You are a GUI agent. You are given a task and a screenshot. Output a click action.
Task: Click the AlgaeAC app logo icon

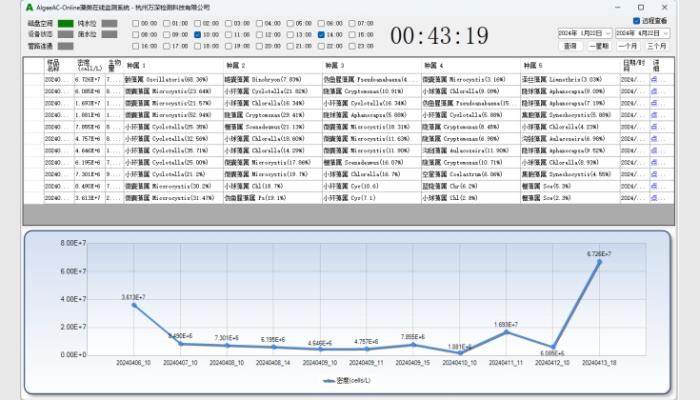(29, 6)
